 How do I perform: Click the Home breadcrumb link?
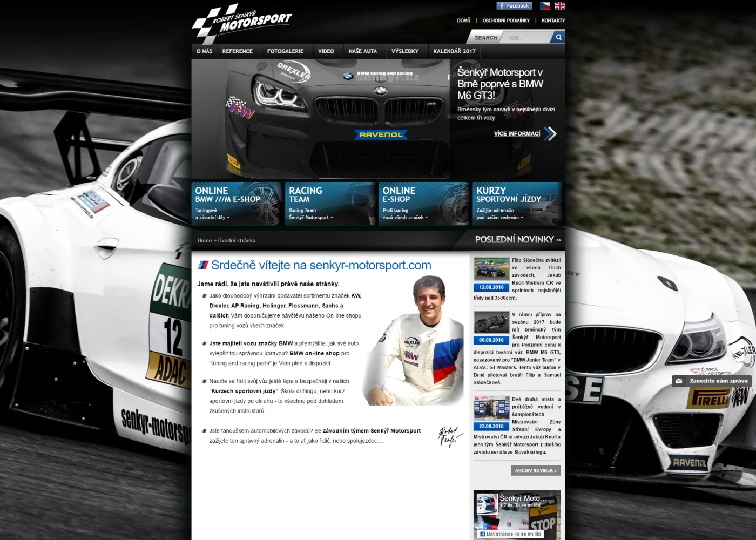[x=205, y=240]
